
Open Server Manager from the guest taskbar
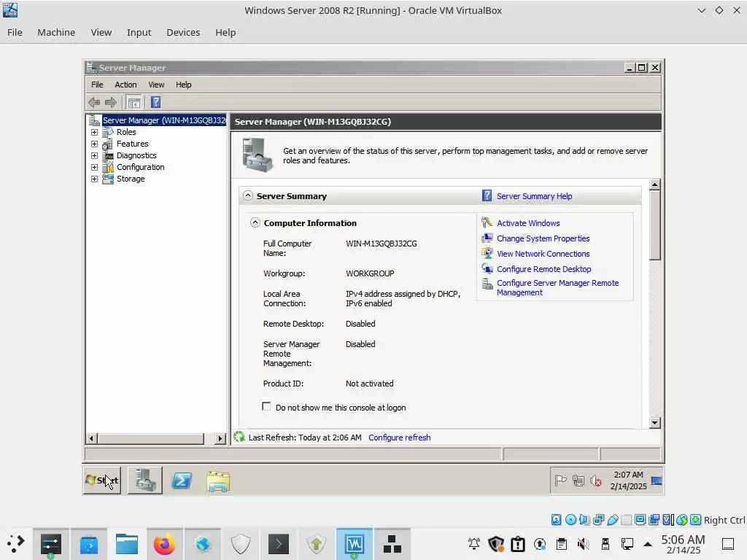coord(145,481)
